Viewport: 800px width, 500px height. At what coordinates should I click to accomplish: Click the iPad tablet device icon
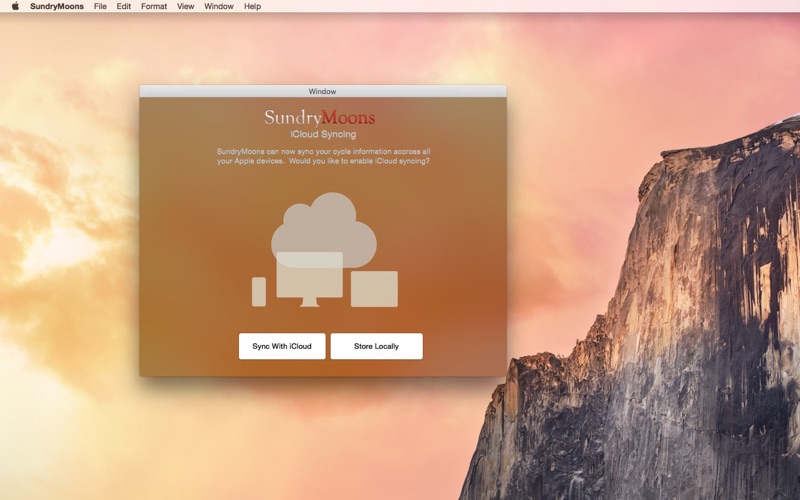pyautogui.click(x=374, y=289)
